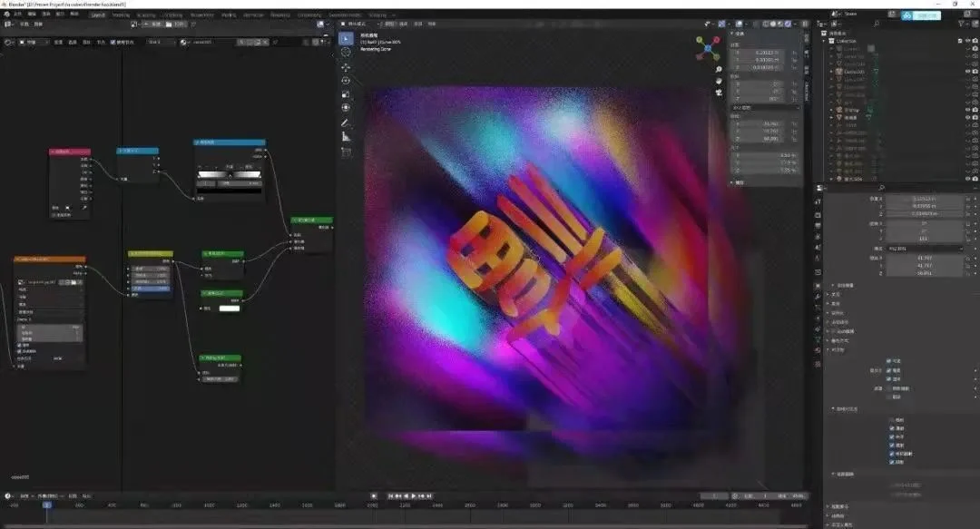Switch viewport shading to material preview
This screenshot has width=980, height=529.
(x=780, y=24)
